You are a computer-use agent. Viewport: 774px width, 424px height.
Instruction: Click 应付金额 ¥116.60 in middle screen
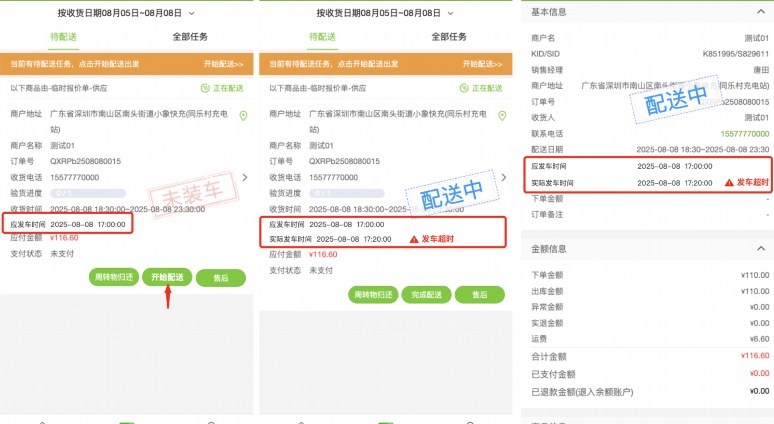323,255
